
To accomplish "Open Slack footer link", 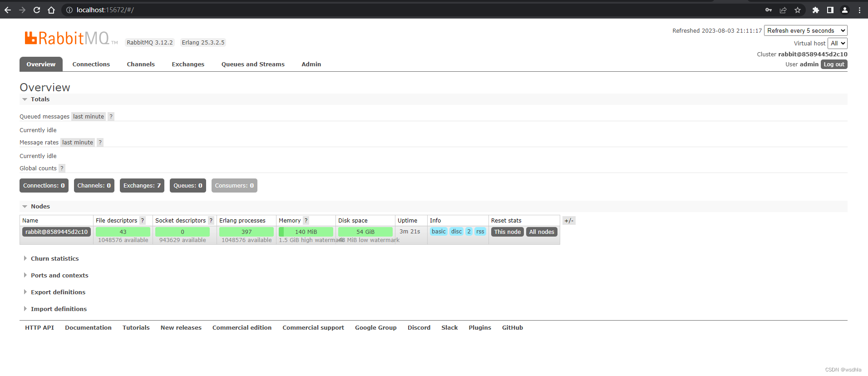I will [x=449, y=328].
